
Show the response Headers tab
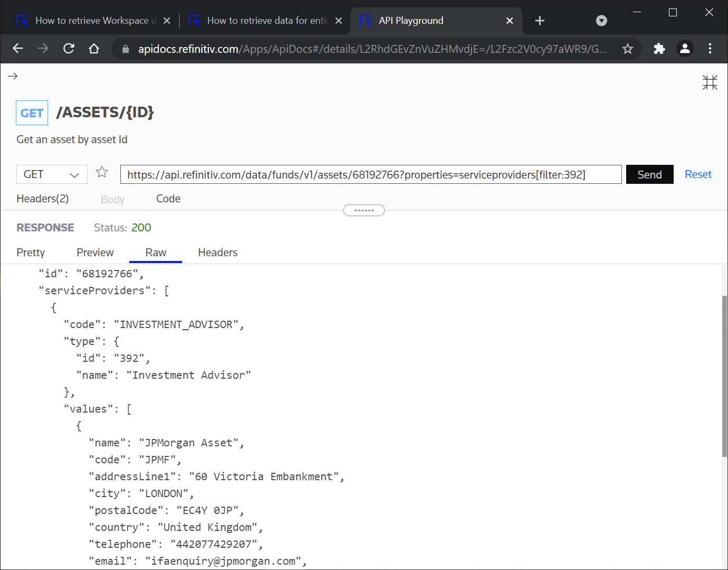tap(218, 253)
